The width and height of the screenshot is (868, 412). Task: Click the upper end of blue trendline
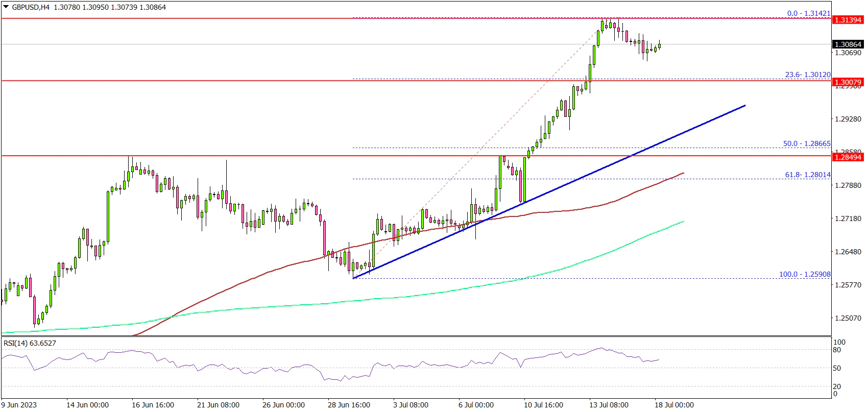click(745, 106)
